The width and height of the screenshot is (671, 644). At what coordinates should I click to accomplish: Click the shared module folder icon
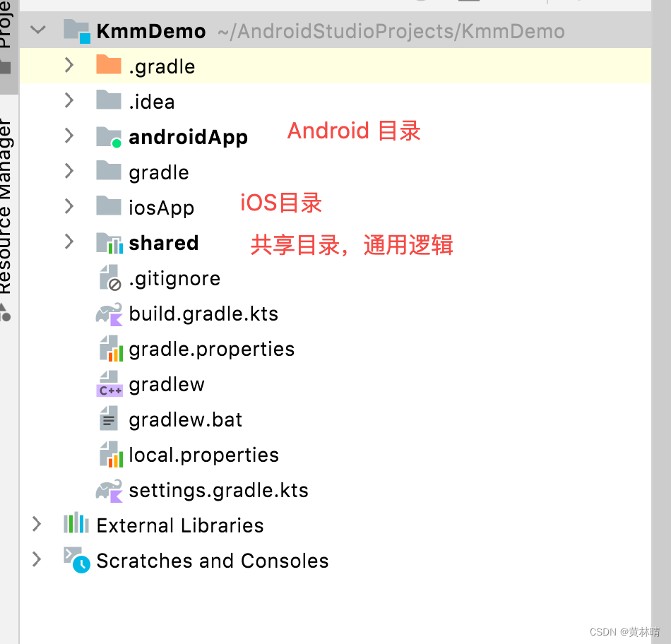109,243
